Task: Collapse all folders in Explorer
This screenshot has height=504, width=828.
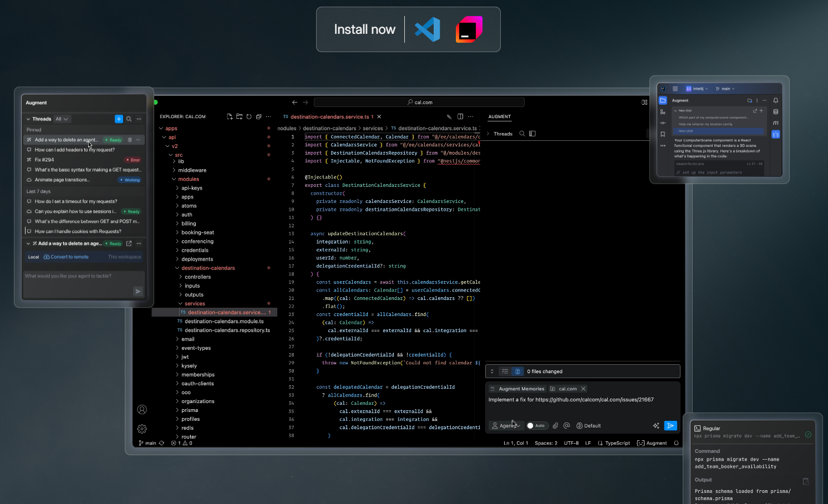Action: (x=258, y=116)
